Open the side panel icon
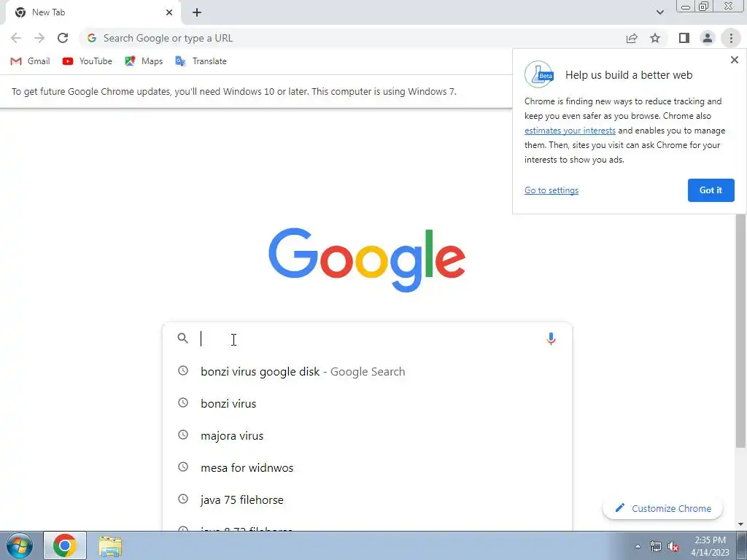 pos(684,38)
